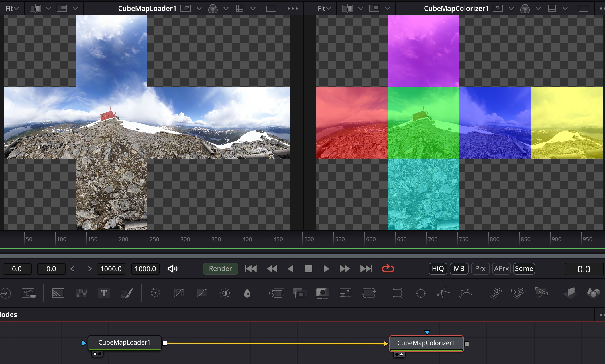This screenshot has height=364, width=605.
Task: Open Fit zoom dropdown in CubeMapColorizer1 viewer
Action: click(x=324, y=9)
